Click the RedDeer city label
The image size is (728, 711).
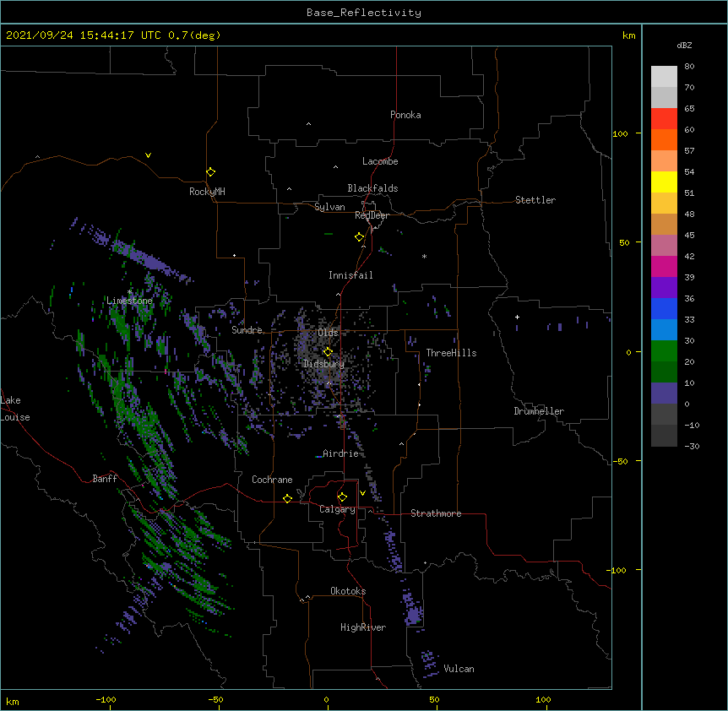[x=372, y=215]
